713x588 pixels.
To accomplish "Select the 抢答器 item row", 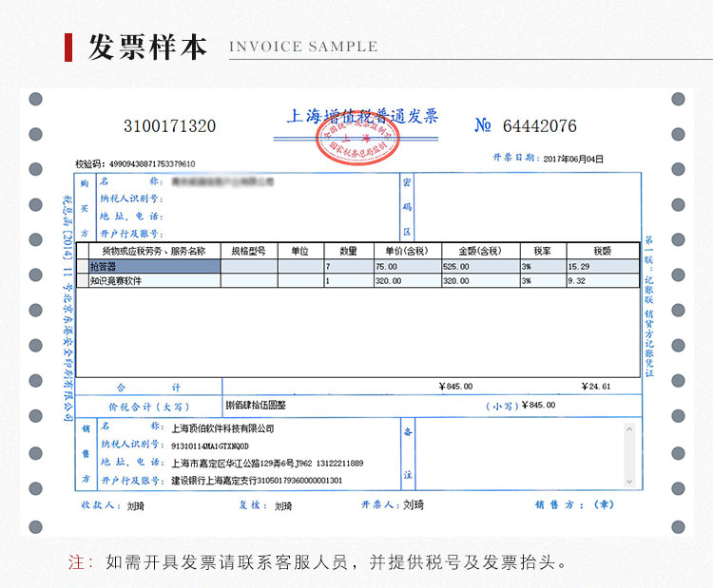I will (152, 268).
